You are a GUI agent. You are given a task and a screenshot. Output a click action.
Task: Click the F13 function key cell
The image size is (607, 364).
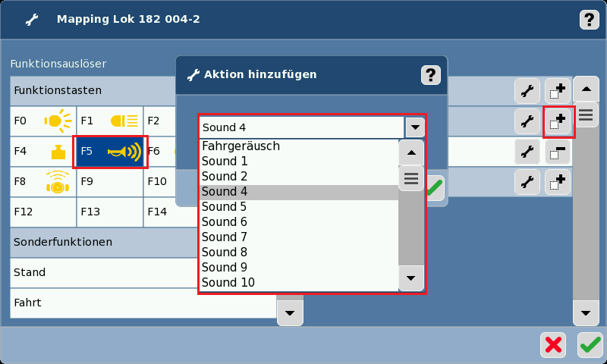click(x=110, y=212)
